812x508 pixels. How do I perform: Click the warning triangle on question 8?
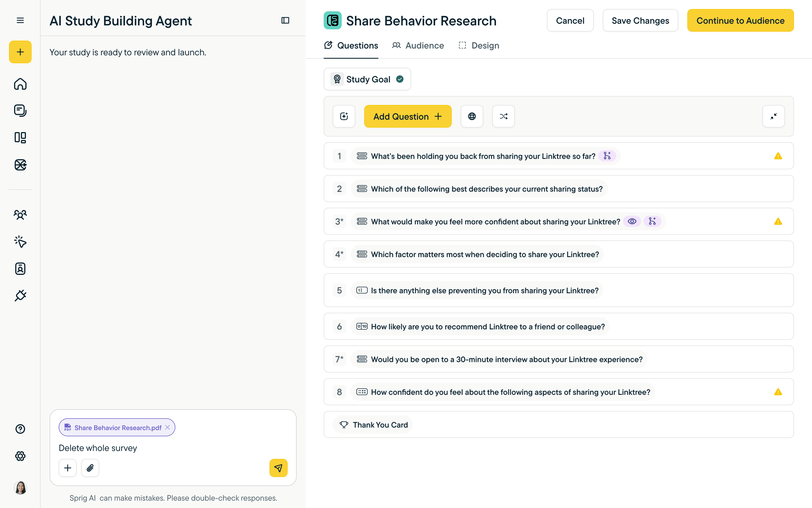(x=778, y=392)
